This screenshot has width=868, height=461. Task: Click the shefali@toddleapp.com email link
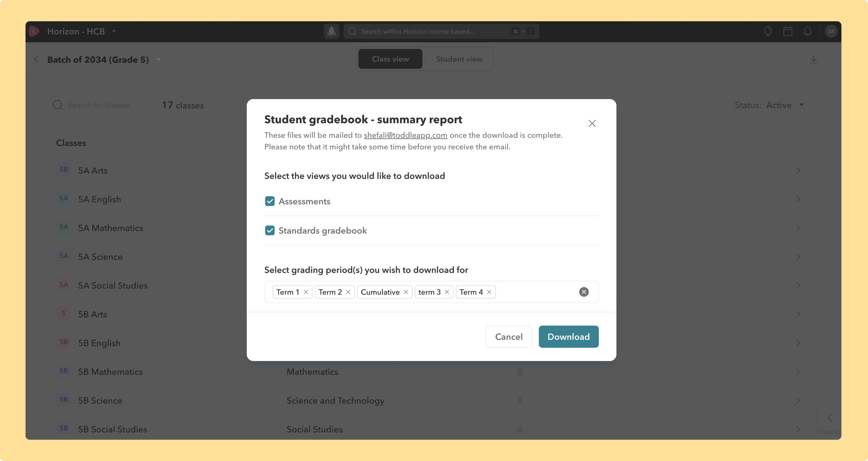click(405, 135)
